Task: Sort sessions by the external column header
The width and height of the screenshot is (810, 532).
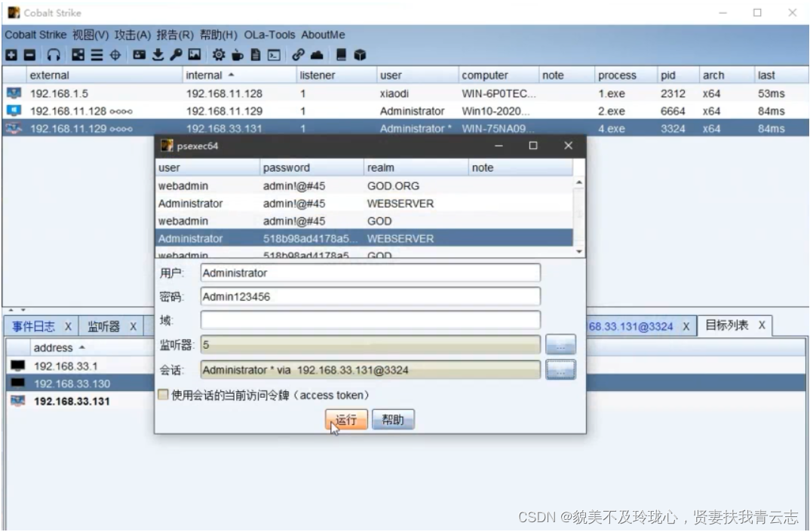Action: (x=104, y=75)
